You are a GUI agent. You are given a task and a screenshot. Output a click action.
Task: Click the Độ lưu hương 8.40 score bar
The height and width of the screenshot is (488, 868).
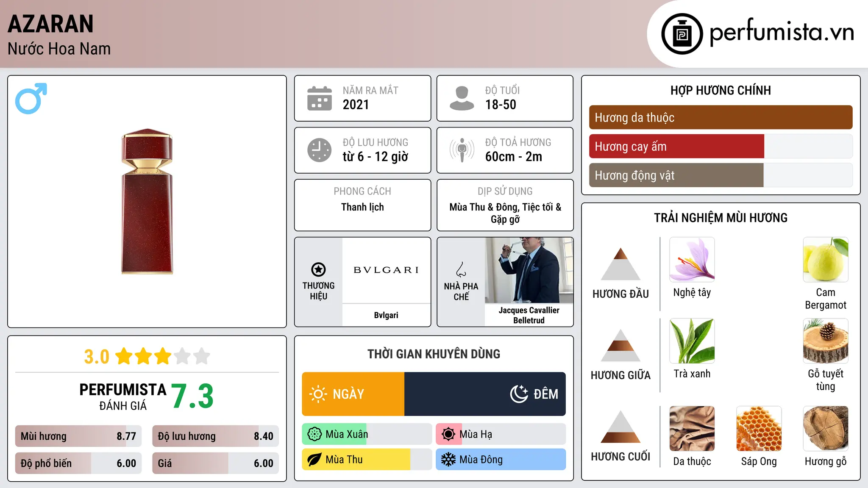pyautogui.click(x=215, y=436)
